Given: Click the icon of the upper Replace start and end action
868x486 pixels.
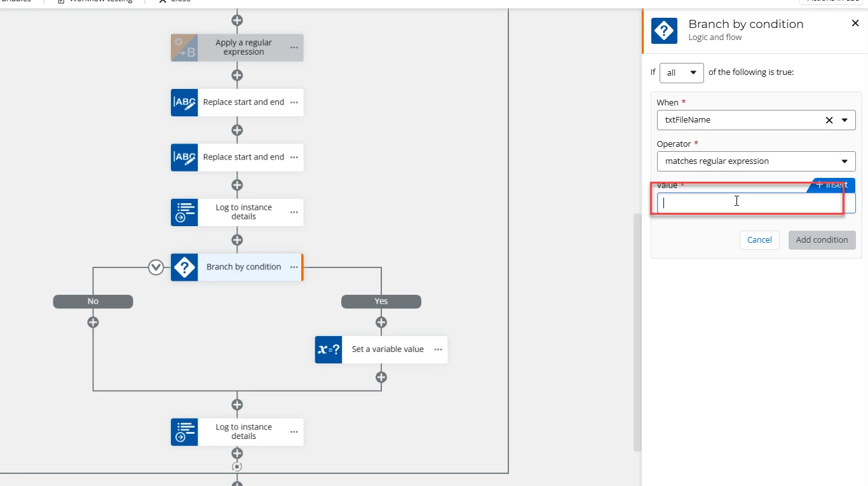Looking at the screenshot, I should click(184, 102).
